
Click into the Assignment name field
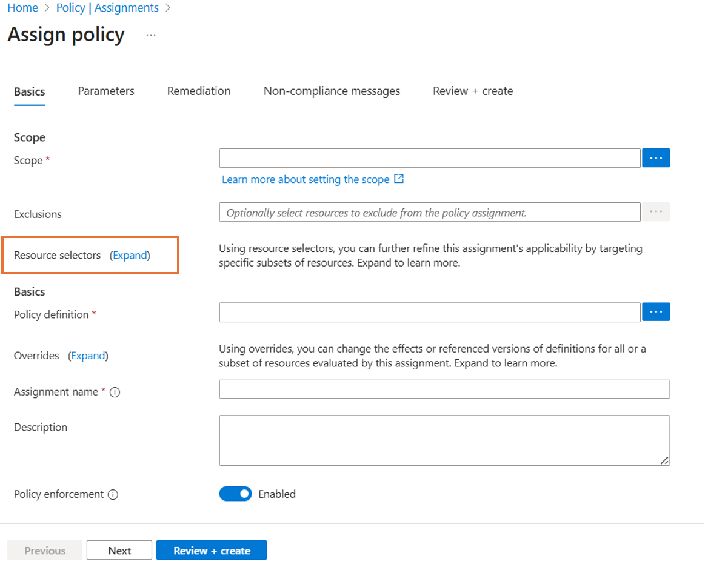444,389
